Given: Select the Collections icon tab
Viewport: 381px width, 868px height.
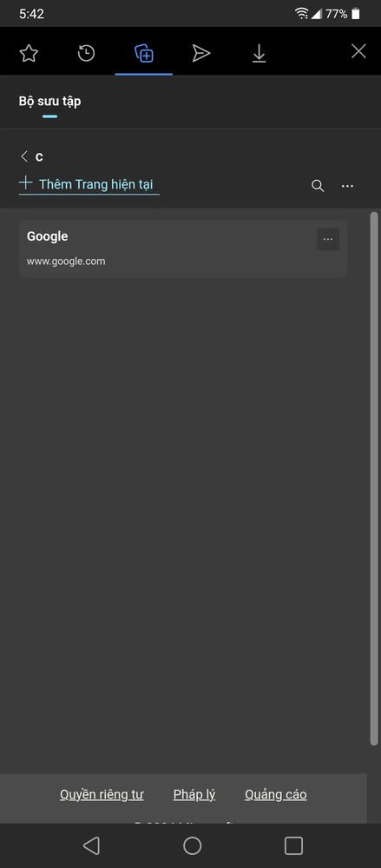Looking at the screenshot, I should click(144, 53).
